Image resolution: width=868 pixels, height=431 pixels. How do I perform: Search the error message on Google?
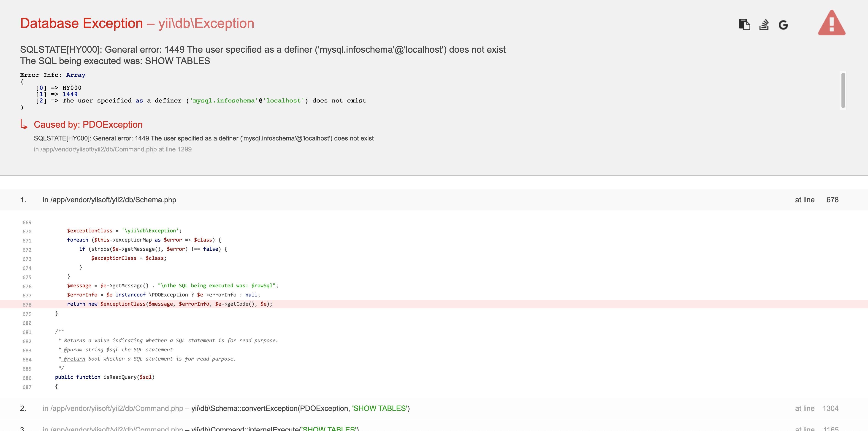click(x=784, y=24)
